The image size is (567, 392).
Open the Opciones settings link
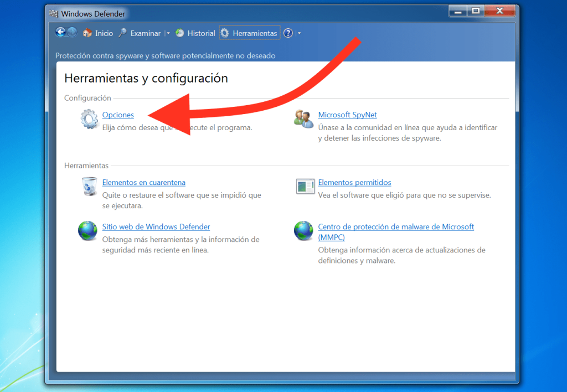tap(117, 115)
